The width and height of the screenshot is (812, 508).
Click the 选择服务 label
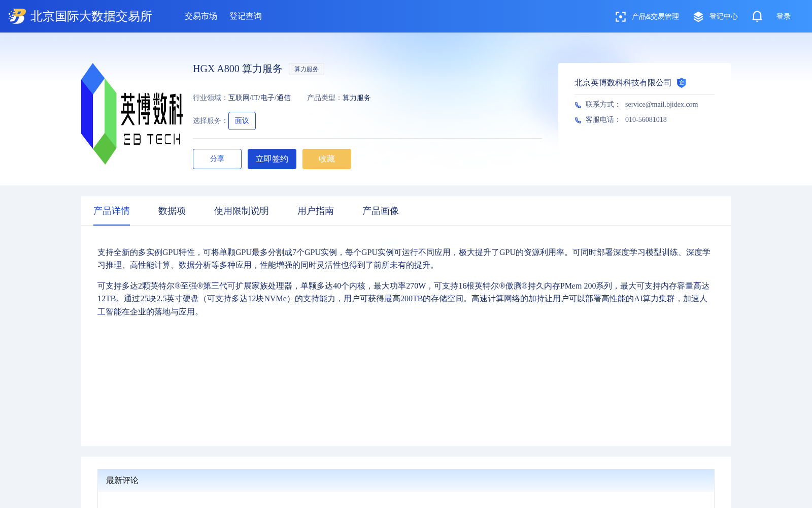(210, 121)
